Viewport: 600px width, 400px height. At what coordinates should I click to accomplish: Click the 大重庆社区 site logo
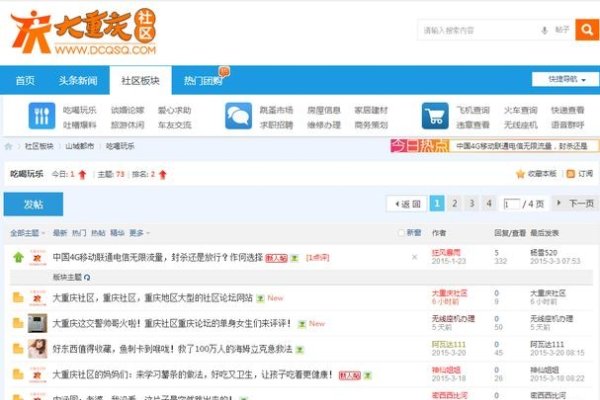[83, 32]
